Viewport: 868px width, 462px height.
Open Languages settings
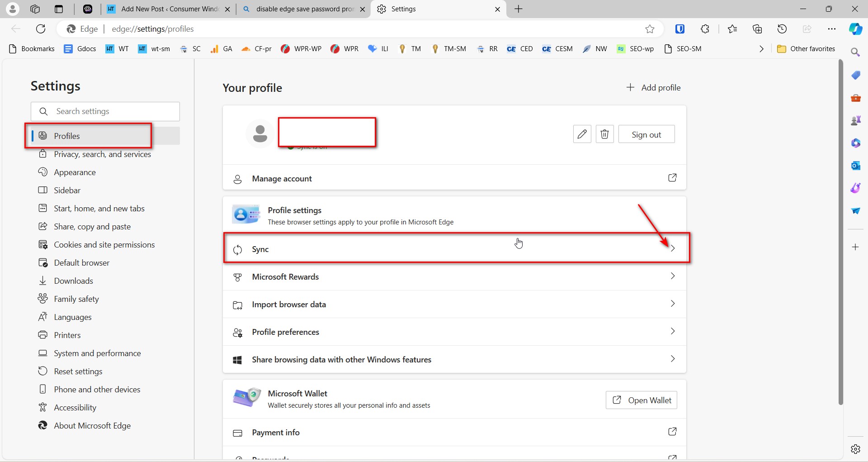pos(105,317)
